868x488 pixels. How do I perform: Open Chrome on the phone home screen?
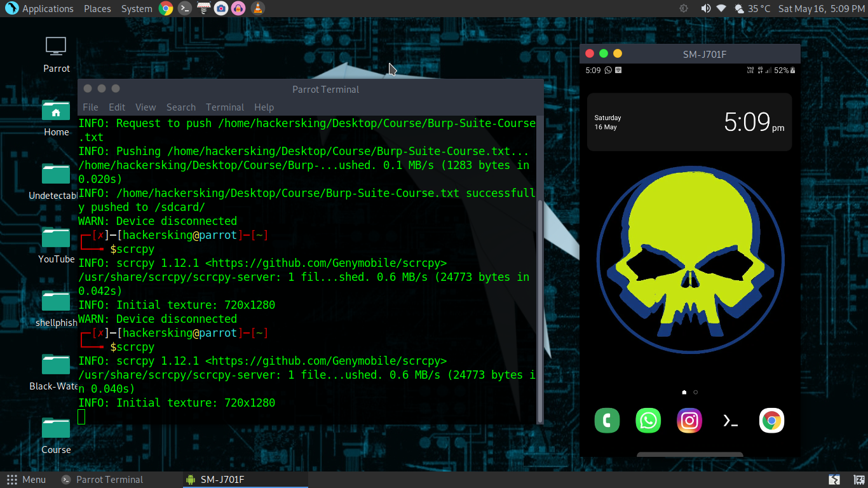pos(771,420)
